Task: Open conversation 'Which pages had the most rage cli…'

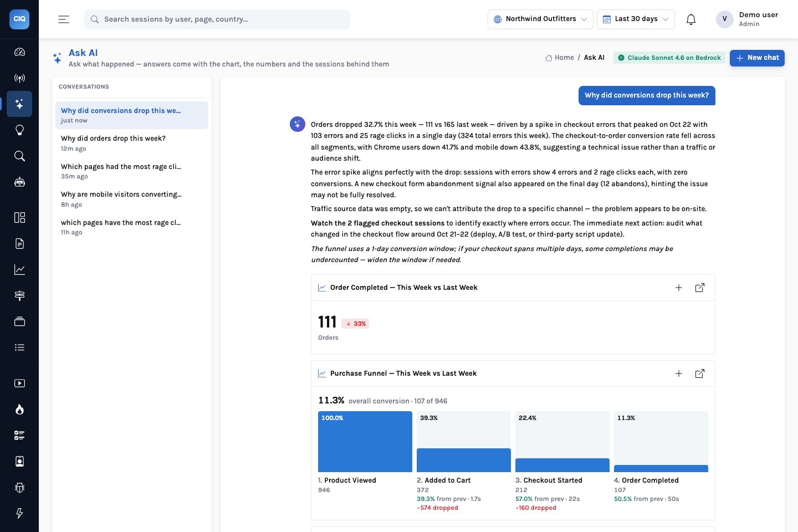Action: click(132, 171)
